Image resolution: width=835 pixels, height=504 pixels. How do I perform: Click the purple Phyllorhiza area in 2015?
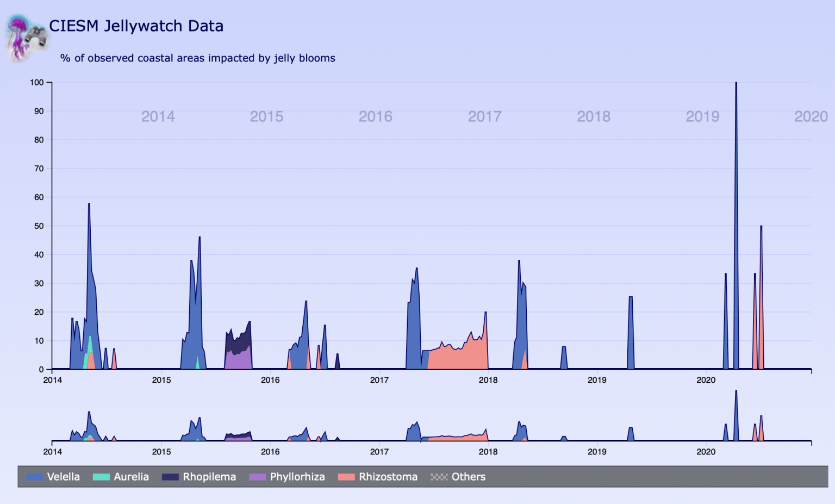point(236,360)
